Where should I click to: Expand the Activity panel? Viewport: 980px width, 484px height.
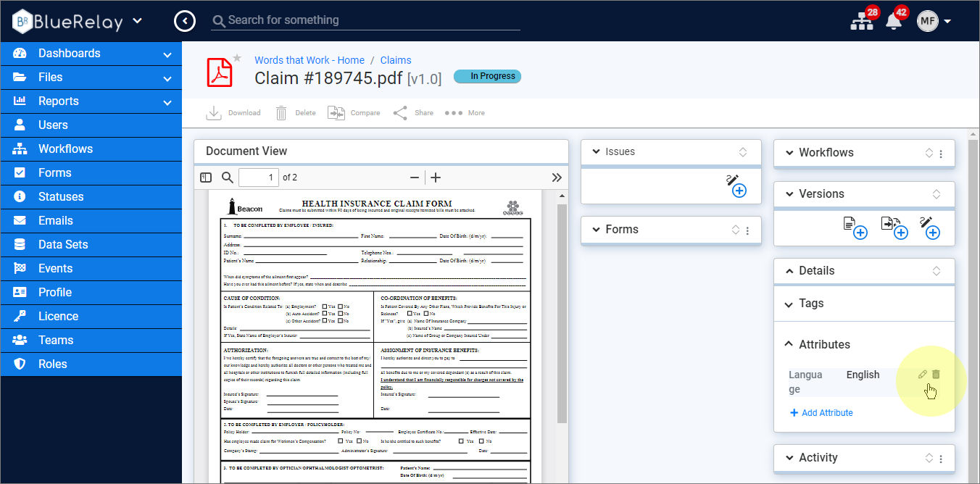pyautogui.click(x=789, y=458)
